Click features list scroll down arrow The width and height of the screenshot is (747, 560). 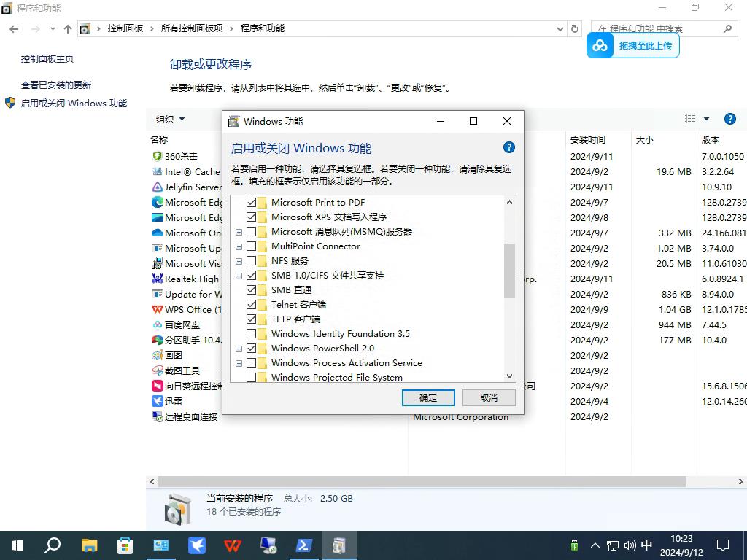(x=509, y=376)
